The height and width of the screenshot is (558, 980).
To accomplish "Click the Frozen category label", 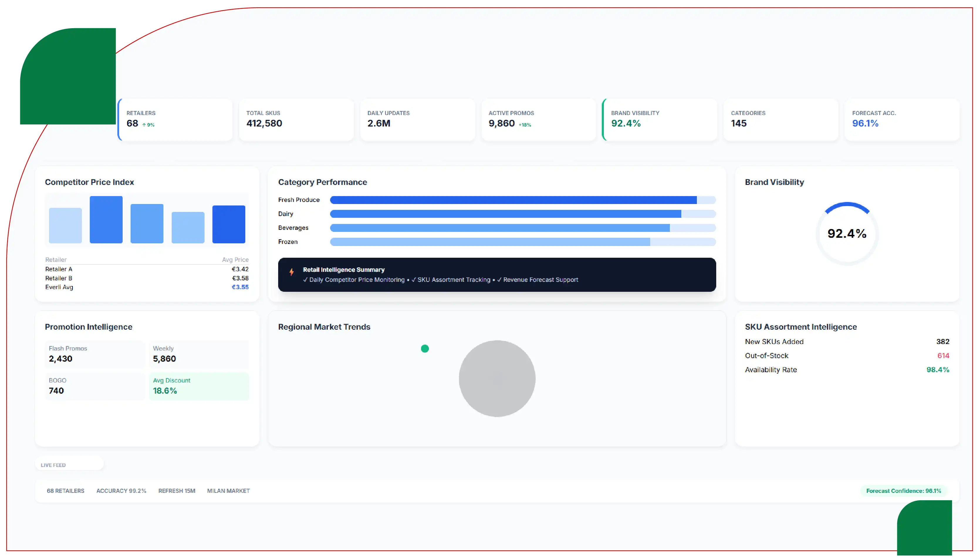I will click(x=288, y=242).
